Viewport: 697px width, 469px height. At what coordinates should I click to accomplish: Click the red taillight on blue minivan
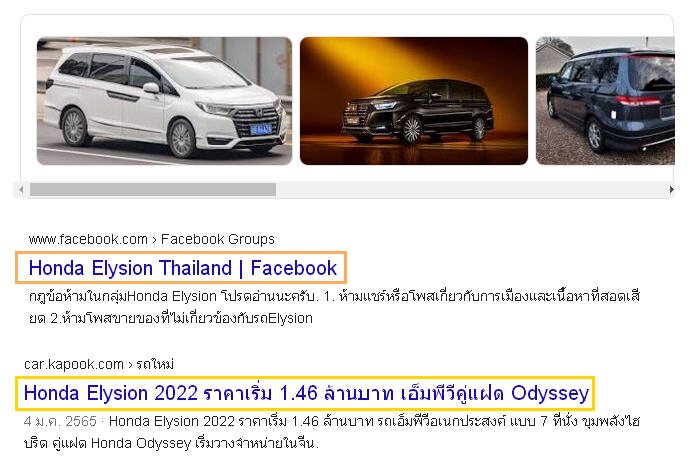638,100
